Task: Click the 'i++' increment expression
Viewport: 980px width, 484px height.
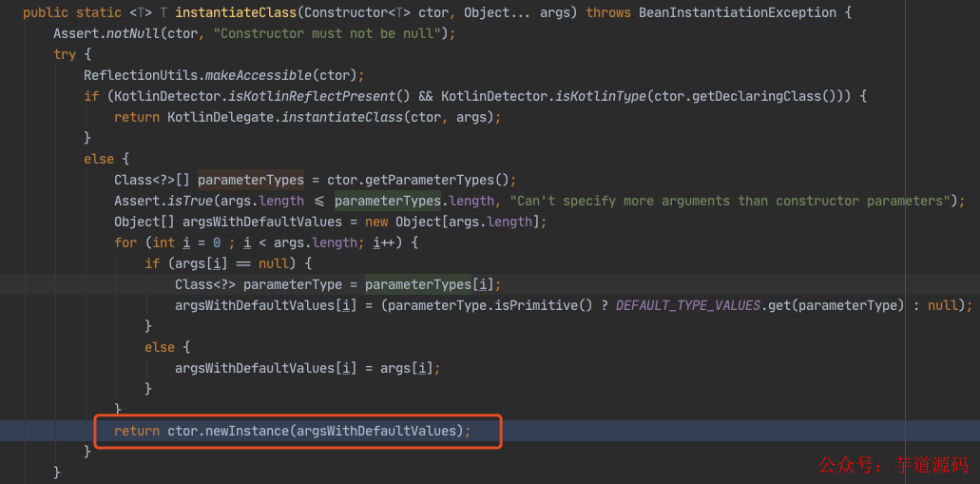Action: 384,242
